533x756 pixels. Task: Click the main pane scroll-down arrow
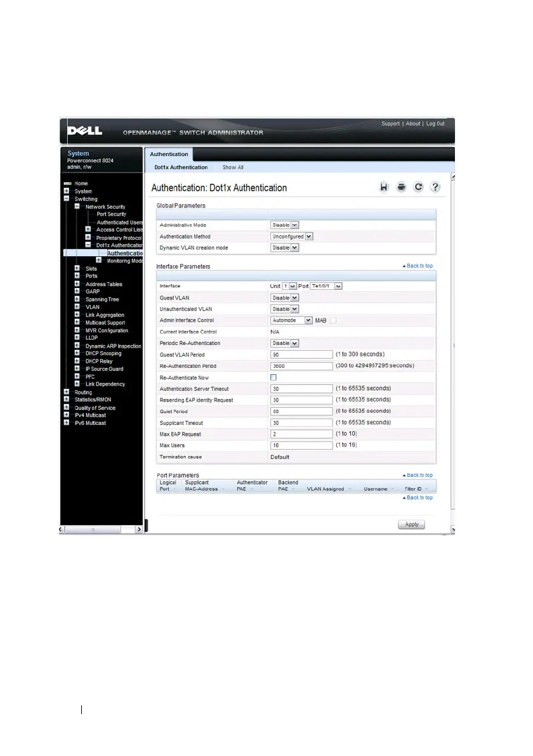click(453, 530)
